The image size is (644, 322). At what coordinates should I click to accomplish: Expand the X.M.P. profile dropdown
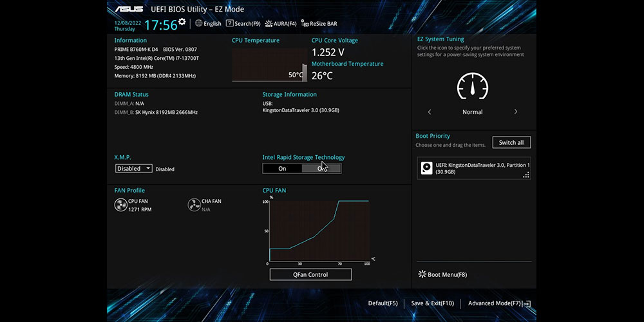pyautogui.click(x=134, y=169)
